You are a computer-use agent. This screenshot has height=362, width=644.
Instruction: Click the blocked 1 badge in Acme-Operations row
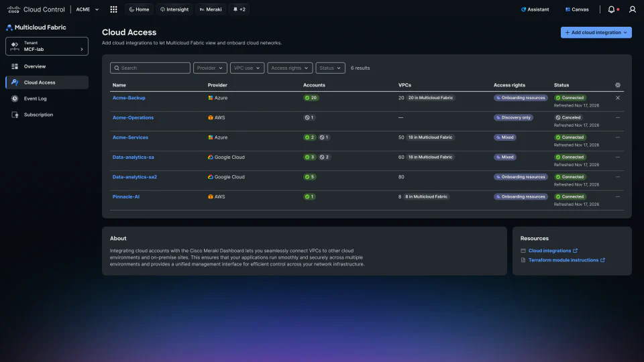[x=309, y=117]
